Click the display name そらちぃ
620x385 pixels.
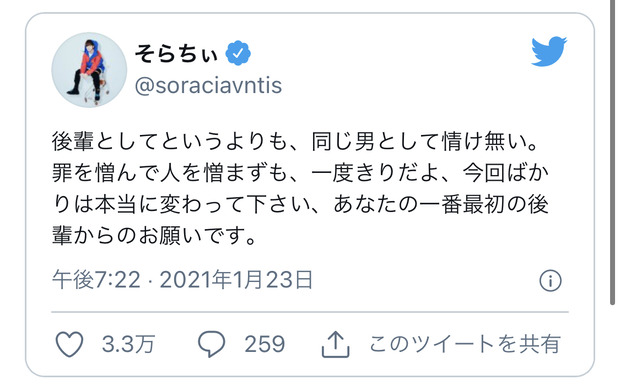[x=176, y=53]
